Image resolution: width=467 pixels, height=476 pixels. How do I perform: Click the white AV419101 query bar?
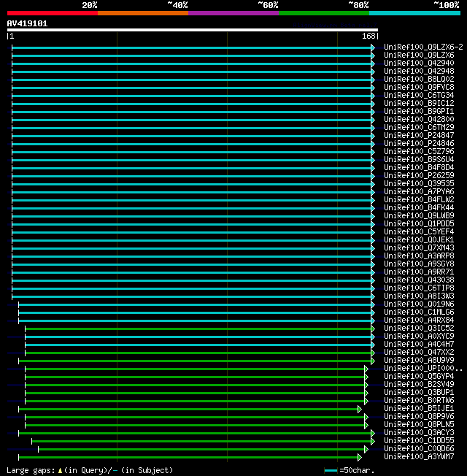tap(193, 30)
